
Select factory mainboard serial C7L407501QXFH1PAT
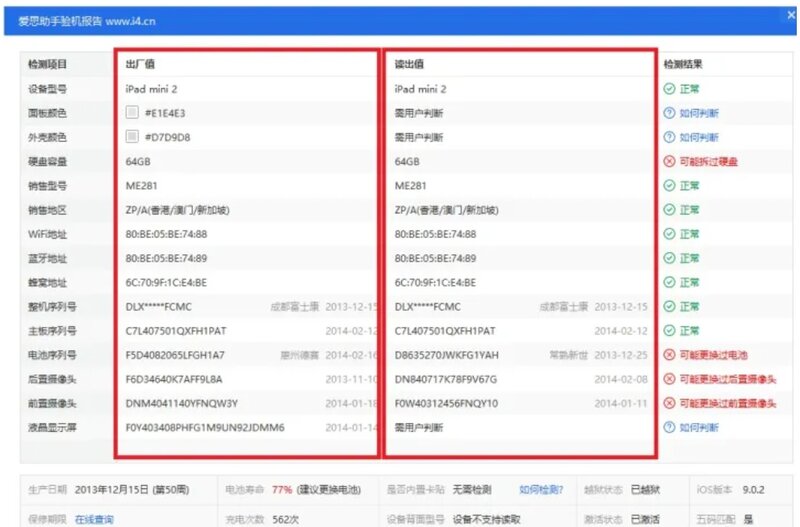point(176,331)
